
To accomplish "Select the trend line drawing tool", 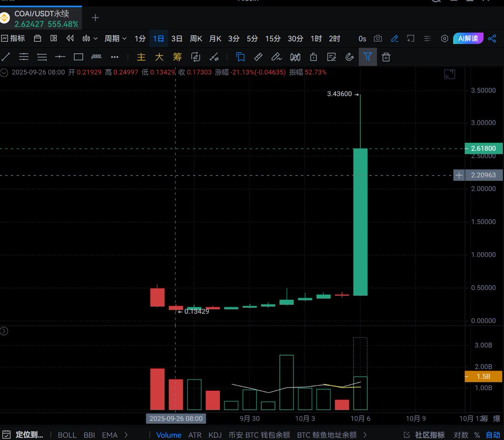I will [x=6, y=57].
